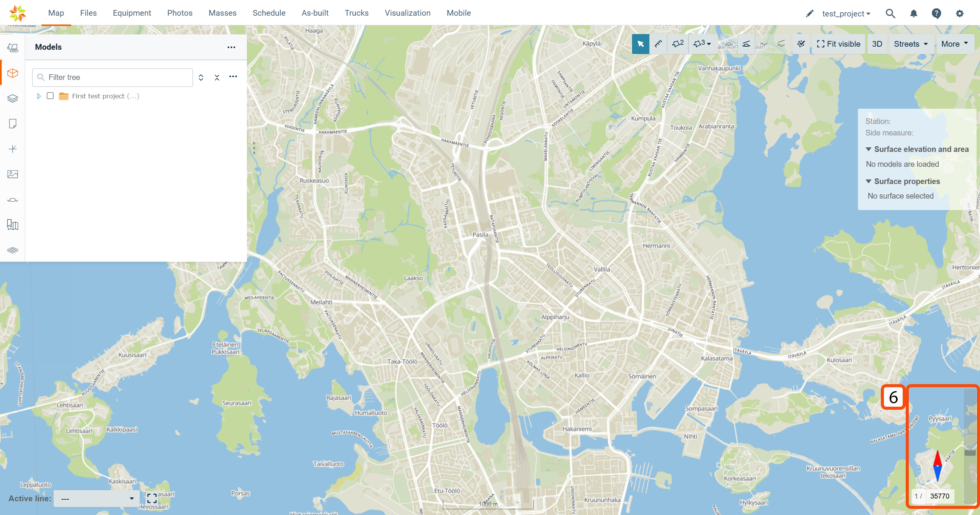Open the stacked layers sidebar panel
980x515 pixels.
[x=13, y=98]
